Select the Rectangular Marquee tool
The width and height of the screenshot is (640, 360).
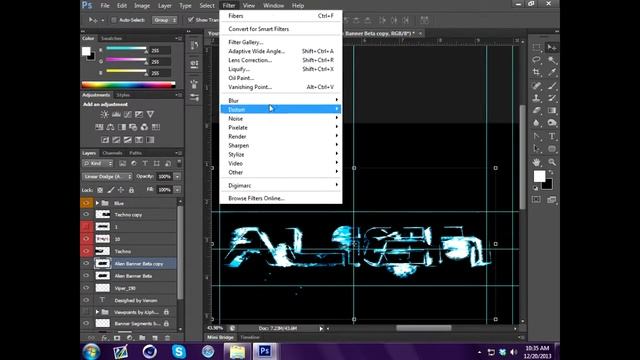click(537, 48)
